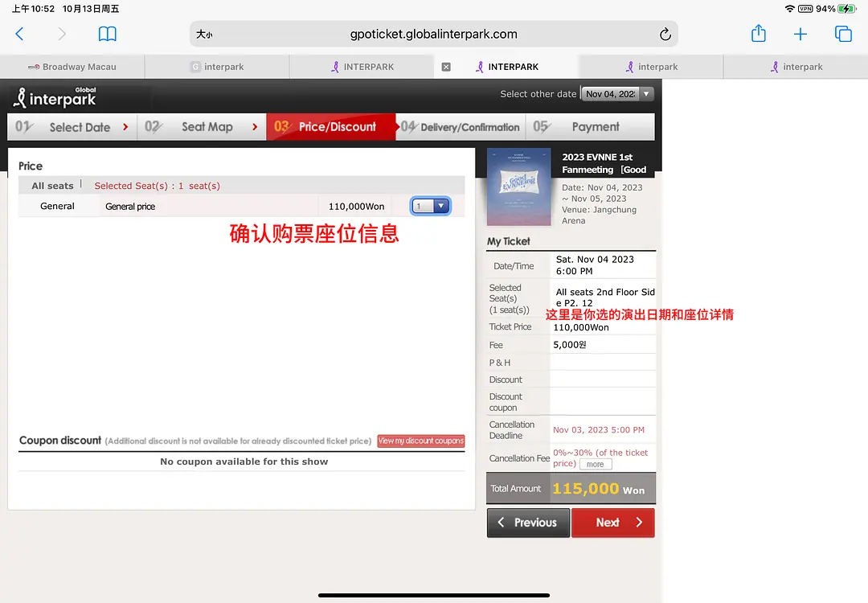The width and height of the screenshot is (868, 603).
Task: Switch to the last interpark tab
Action: click(796, 67)
